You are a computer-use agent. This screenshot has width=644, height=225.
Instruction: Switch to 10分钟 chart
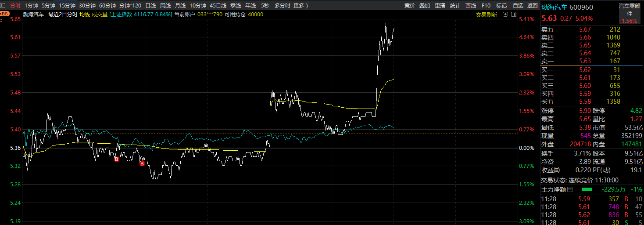pos(198,6)
